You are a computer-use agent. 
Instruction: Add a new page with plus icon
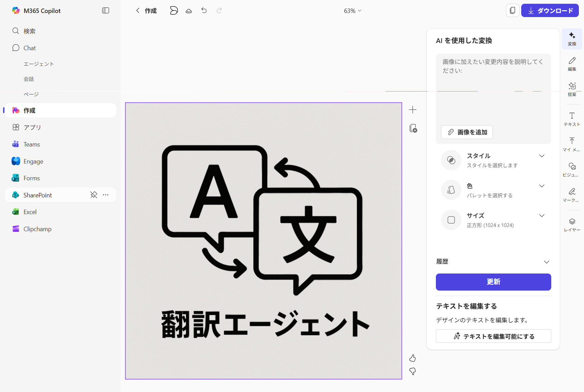point(412,110)
